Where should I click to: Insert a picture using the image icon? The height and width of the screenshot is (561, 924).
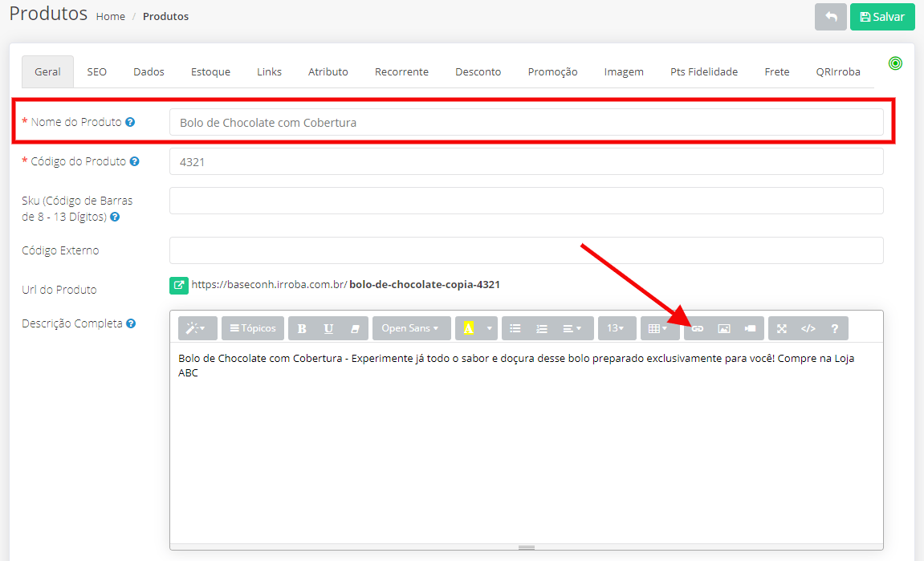tap(723, 328)
